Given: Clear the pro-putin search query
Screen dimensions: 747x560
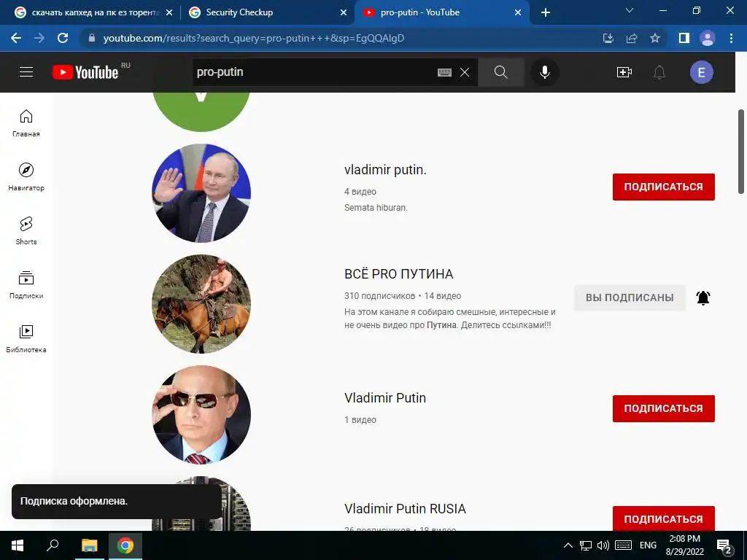Looking at the screenshot, I should click(x=465, y=72).
